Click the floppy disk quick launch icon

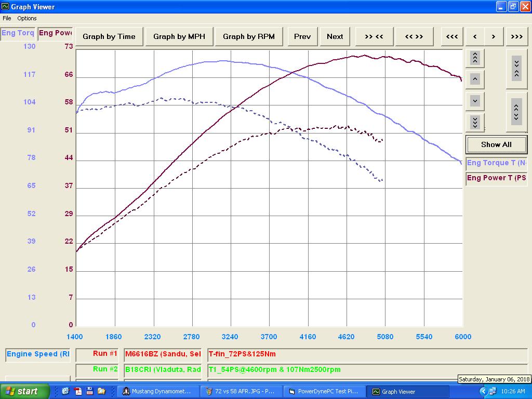(x=89, y=391)
